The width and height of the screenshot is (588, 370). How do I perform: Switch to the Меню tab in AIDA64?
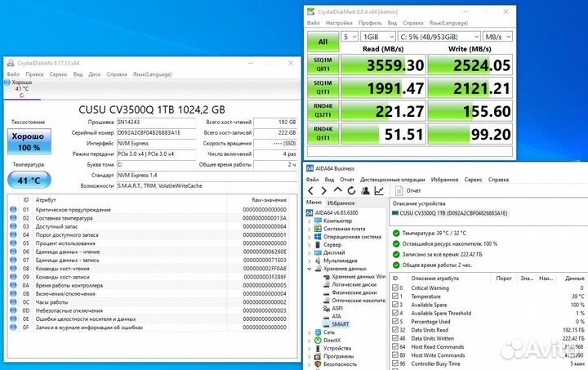[314, 203]
